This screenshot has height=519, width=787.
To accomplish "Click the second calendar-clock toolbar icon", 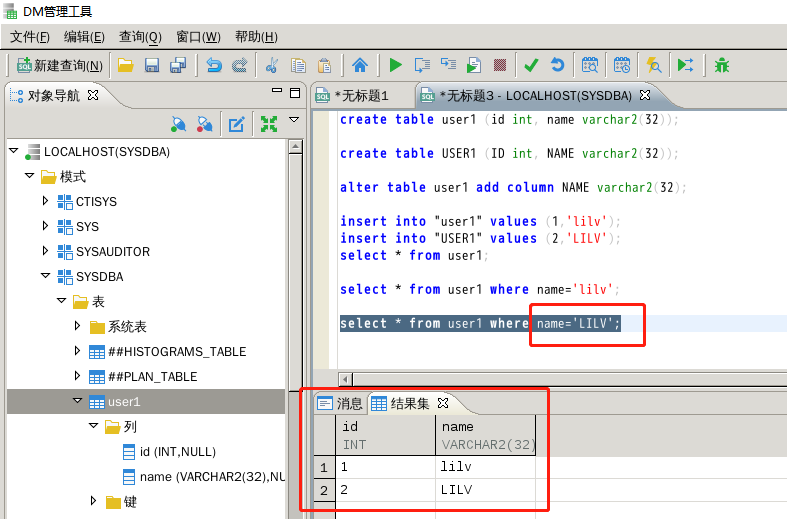I will tap(622, 65).
